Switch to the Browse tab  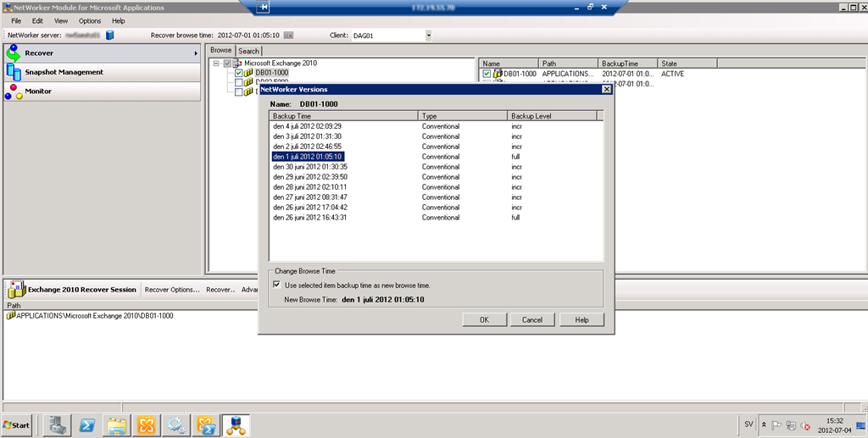click(x=221, y=50)
